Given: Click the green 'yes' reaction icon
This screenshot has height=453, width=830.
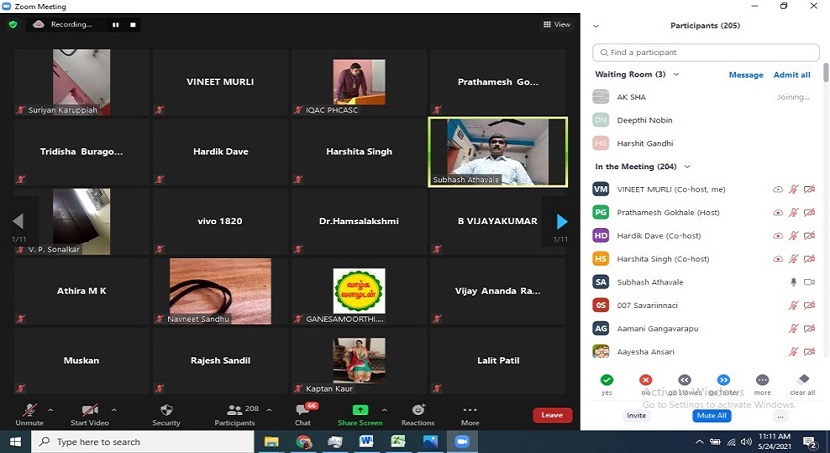Looking at the screenshot, I should pos(606,380).
